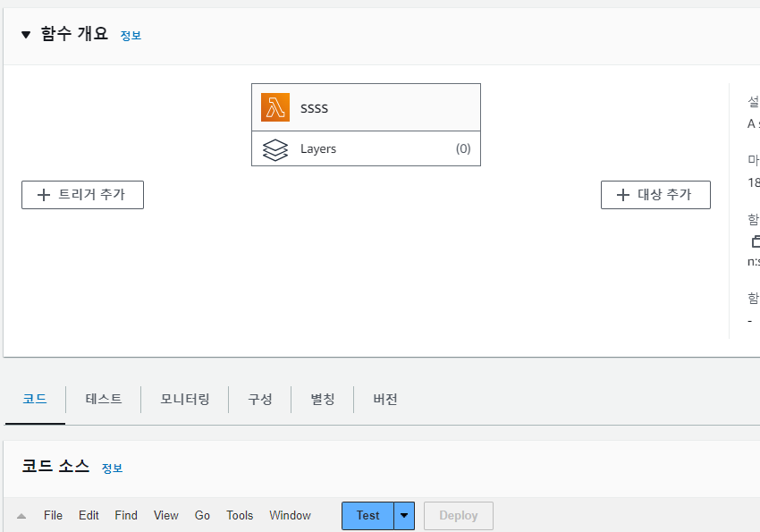This screenshot has height=532, width=760.
Task: Open the 정보 link next to 함수 개요
Action: [x=131, y=36]
